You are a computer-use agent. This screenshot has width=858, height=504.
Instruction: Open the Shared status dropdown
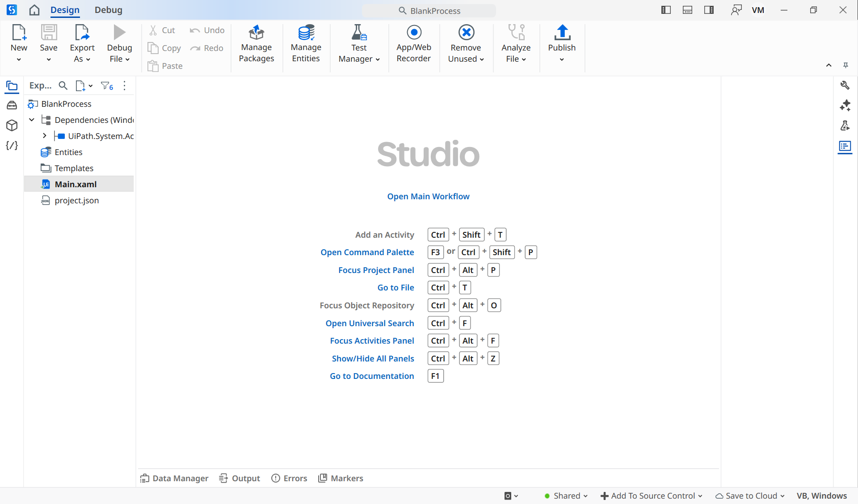[566, 496]
